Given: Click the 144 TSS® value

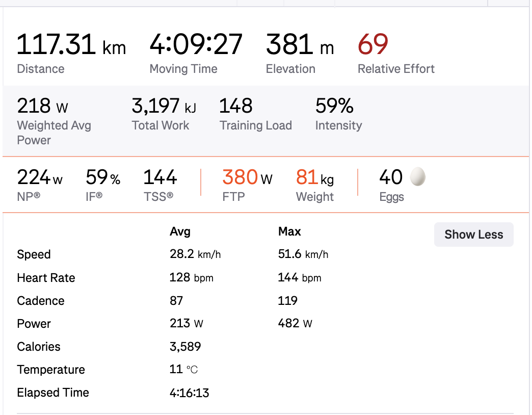Looking at the screenshot, I should [x=160, y=177].
